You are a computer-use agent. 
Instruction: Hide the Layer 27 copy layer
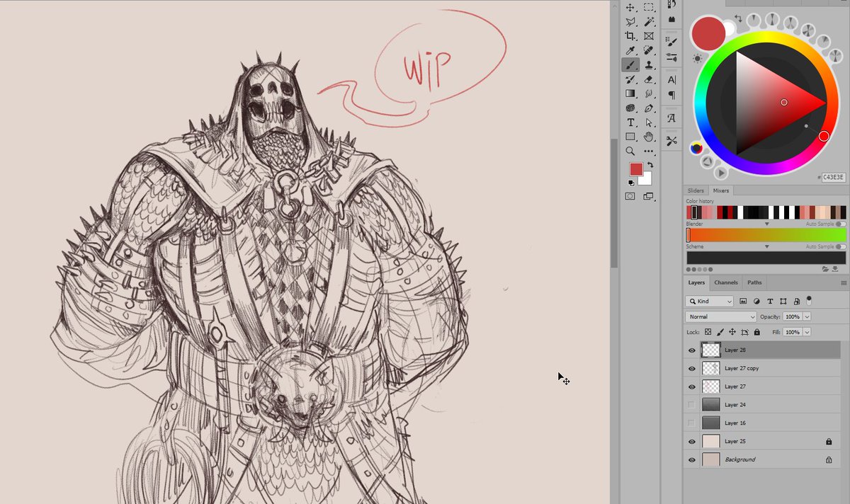pyautogui.click(x=691, y=368)
